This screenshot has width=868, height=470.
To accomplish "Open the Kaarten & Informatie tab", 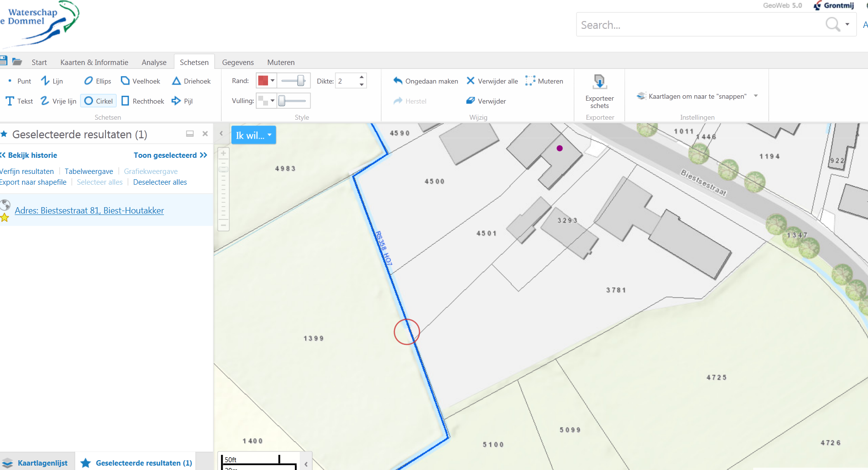I will click(x=94, y=63).
